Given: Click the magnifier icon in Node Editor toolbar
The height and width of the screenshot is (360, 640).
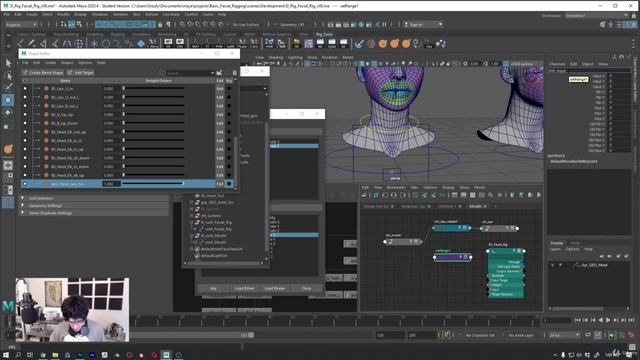Looking at the screenshot, I should tap(490, 196).
